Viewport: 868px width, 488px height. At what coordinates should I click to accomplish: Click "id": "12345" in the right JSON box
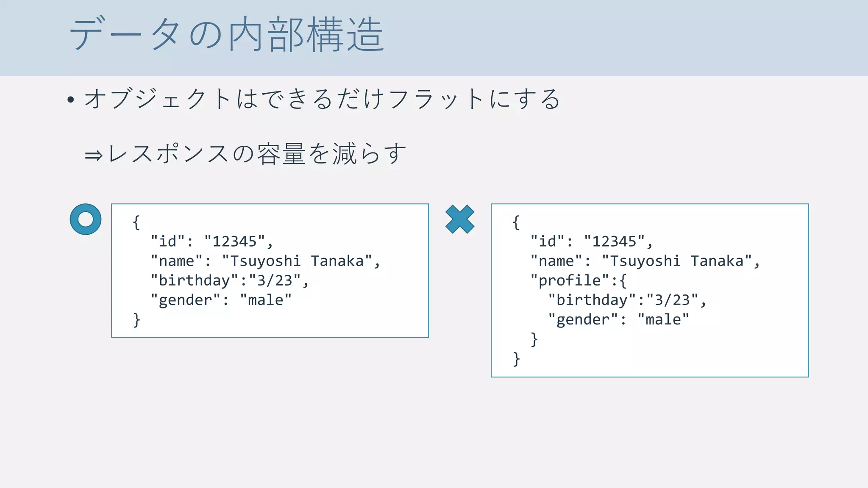tap(591, 241)
